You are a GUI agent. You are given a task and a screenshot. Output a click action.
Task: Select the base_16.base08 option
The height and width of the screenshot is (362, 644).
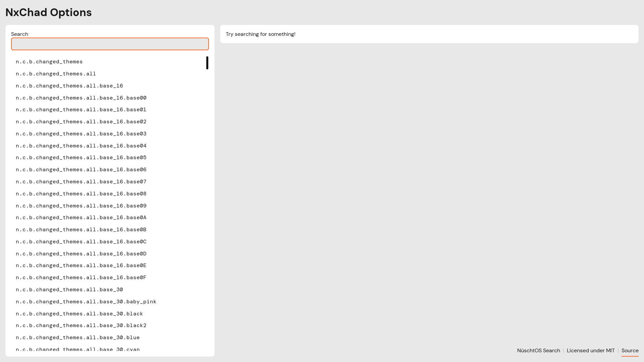(x=108, y=194)
